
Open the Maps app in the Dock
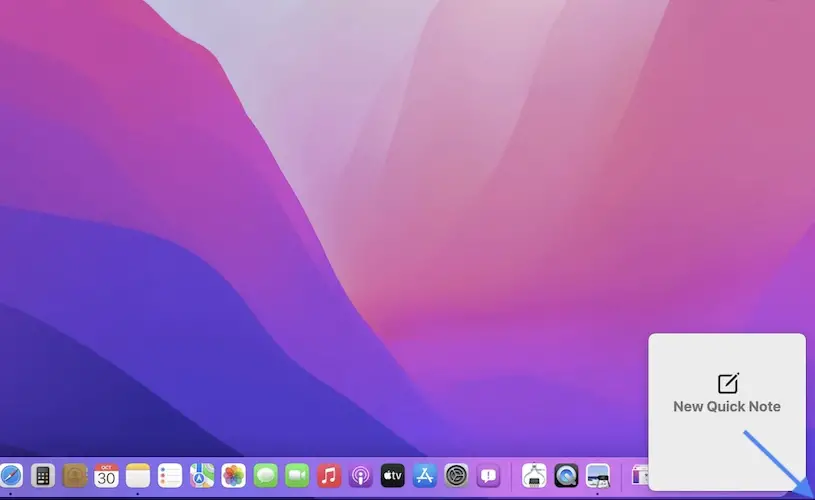202,476
